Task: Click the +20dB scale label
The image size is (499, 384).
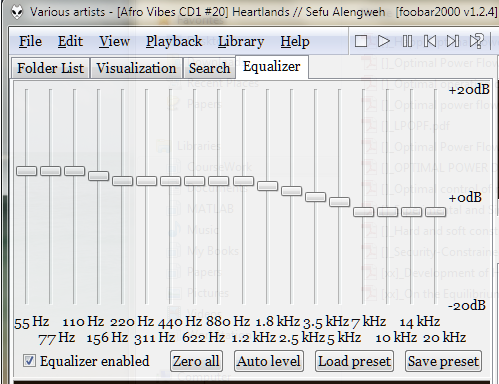Action: 469,89
